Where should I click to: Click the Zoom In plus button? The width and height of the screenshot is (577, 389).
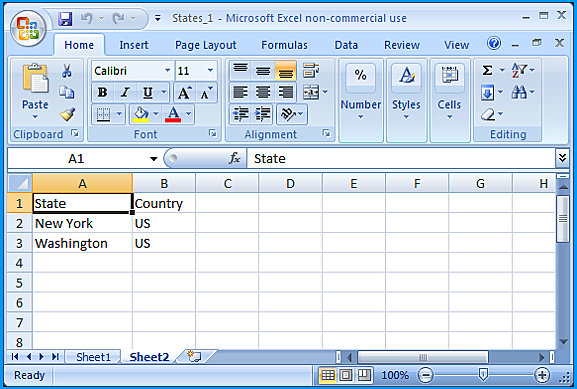542,375
